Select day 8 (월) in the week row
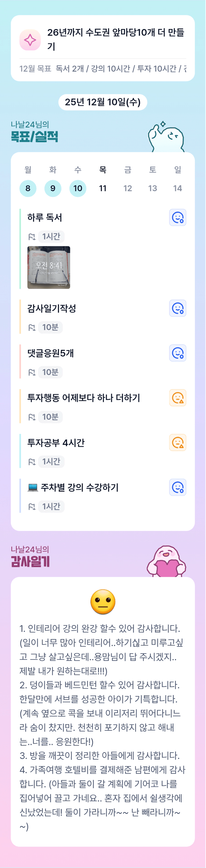The height and width of the screenshot is (868, 206). click(x=28, y=188)
